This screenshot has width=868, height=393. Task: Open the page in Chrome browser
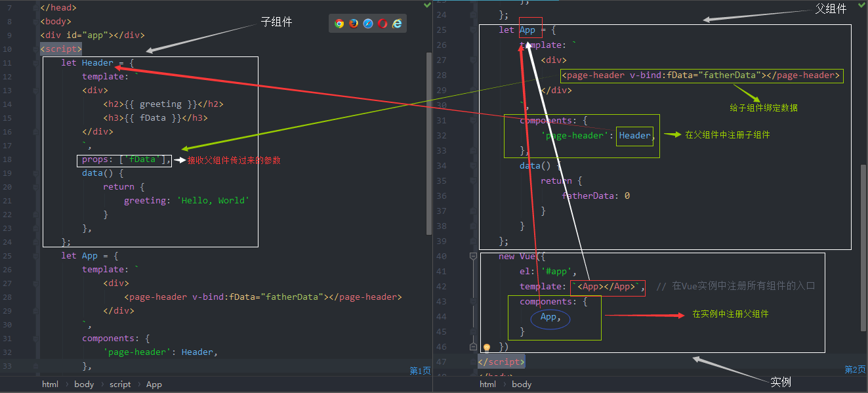coord(339,24)
